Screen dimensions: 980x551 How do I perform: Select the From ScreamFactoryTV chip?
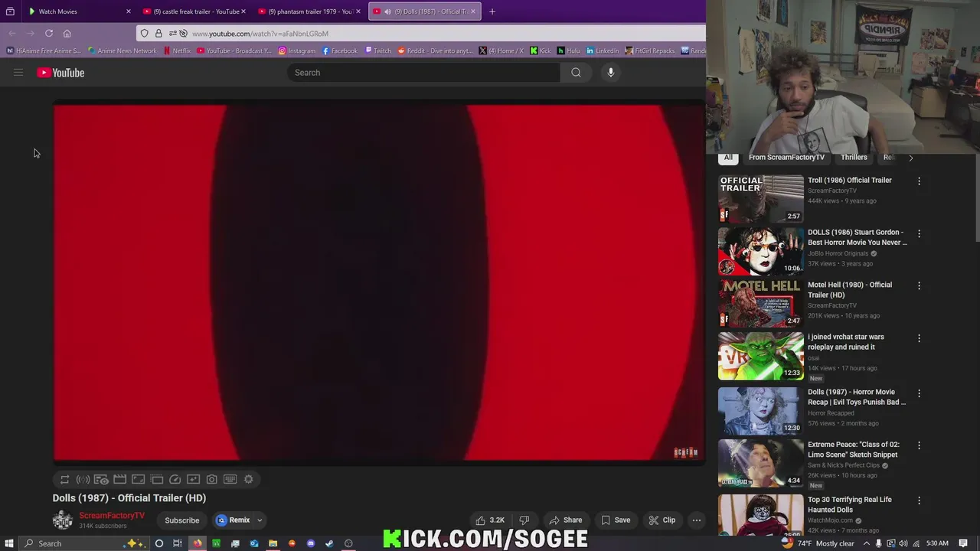point(786,158)
